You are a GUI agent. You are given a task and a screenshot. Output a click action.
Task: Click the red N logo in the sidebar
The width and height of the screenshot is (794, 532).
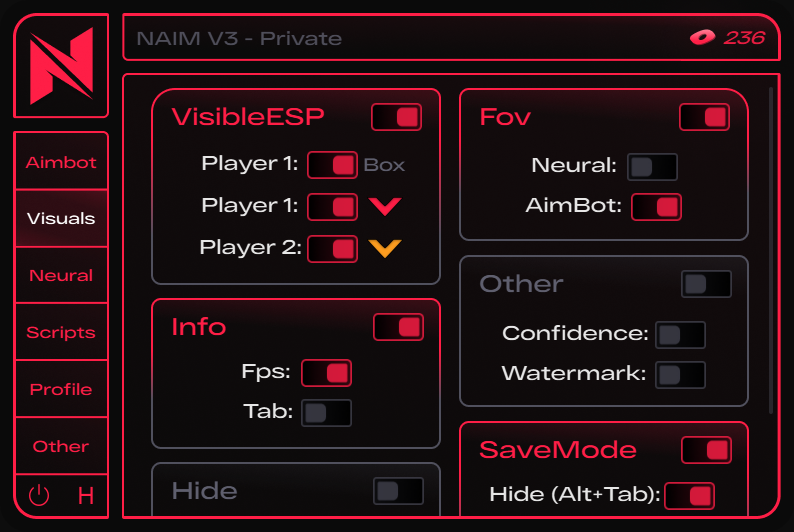[61, 66]
